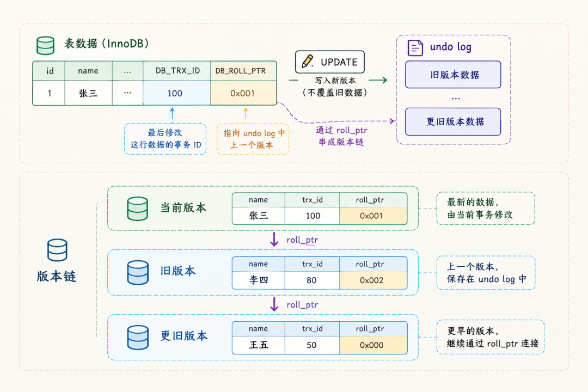Screen dimensions: 588x392
Task: Click the green database icon beside 表数据 (InnoDB)
Action: 45,45
